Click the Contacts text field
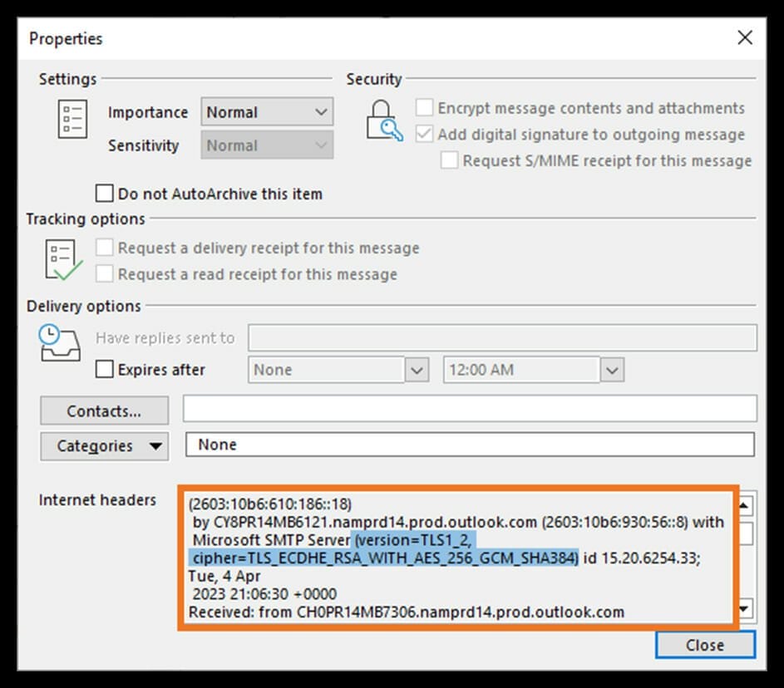Screen dimensions: 784x688 [x=470, y=408]
